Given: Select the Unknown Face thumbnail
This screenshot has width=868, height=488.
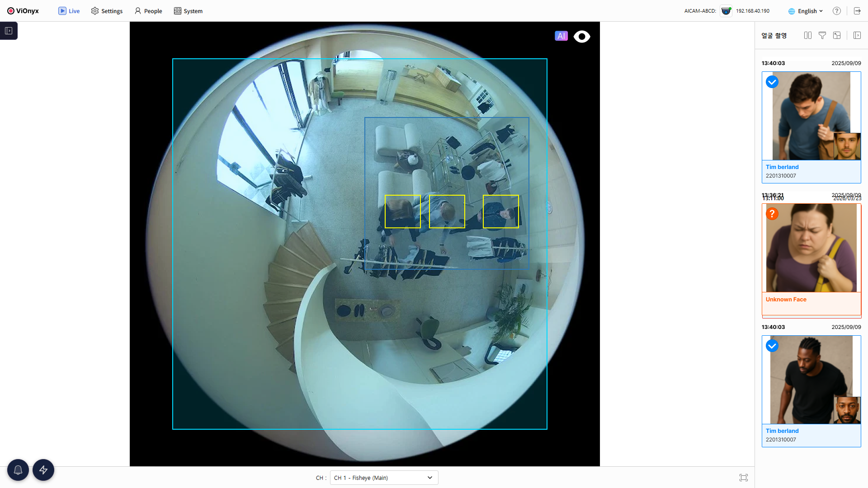Looking at the screenshot, I should tap(811, 248).
